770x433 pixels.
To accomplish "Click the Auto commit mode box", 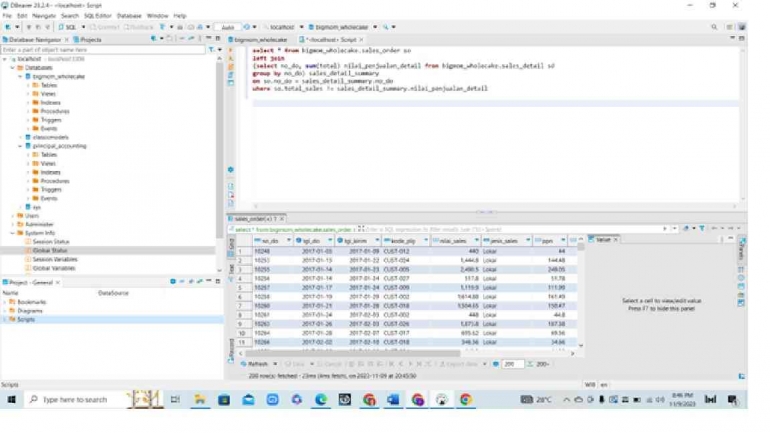I will tap(227, 27).
